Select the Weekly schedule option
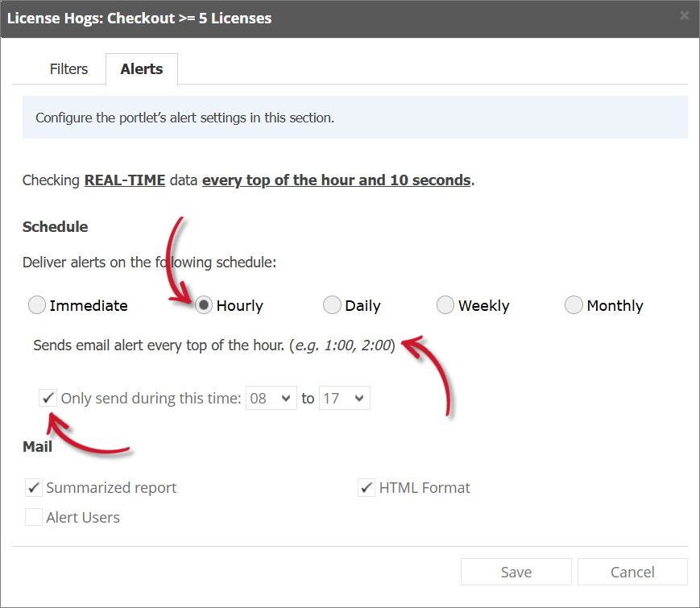 (445, 305)
